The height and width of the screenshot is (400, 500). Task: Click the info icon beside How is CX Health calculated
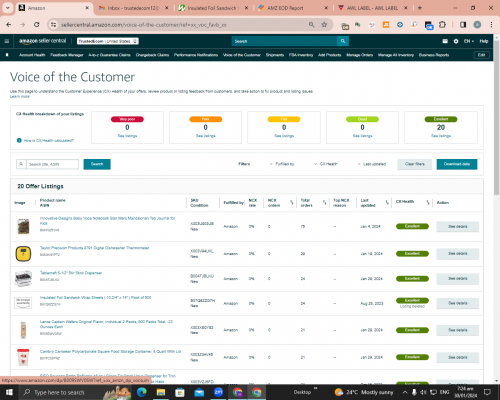(x=19, y=140)
